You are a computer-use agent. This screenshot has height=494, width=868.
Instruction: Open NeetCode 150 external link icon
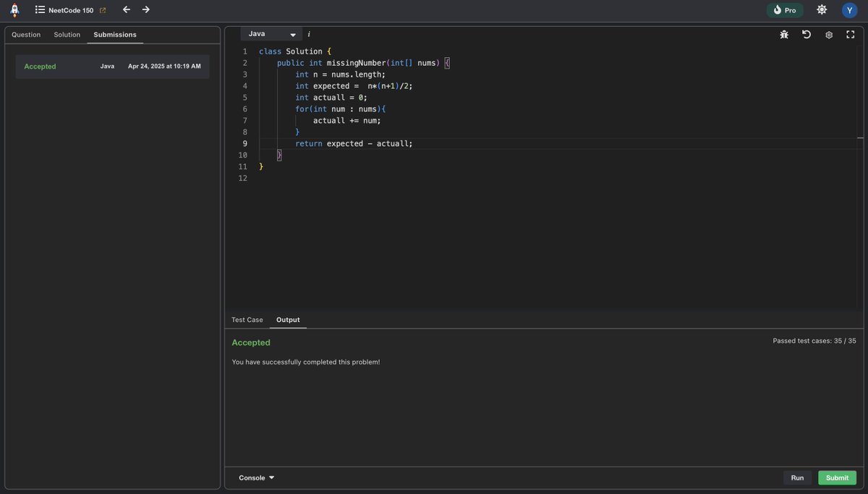103,10
